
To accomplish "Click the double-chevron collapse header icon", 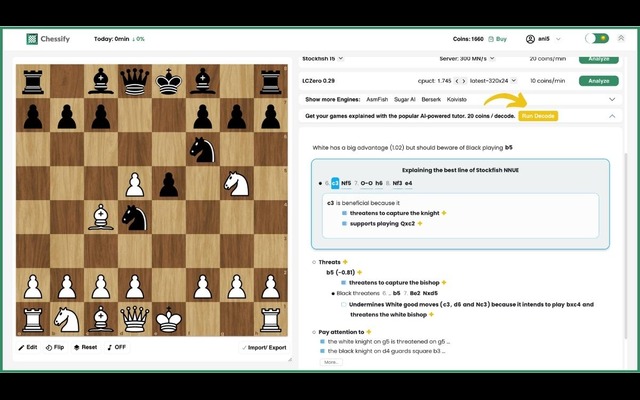I will tap(621, 38).
